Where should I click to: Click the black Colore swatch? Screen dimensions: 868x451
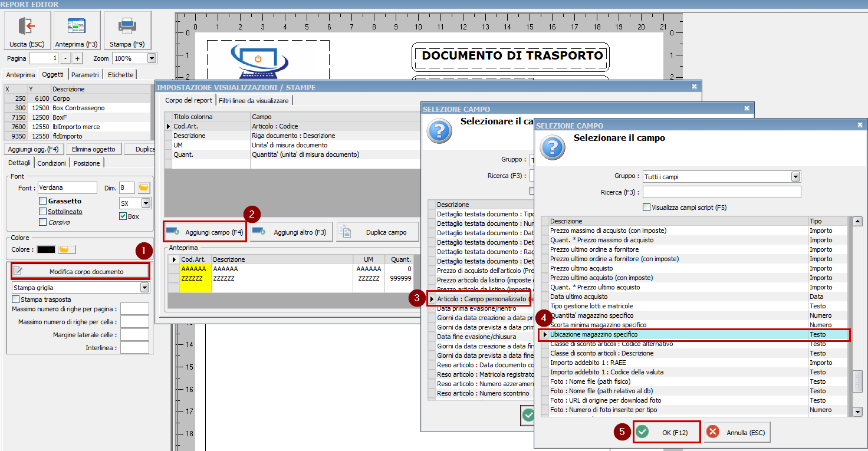click(x=46, y=249)
